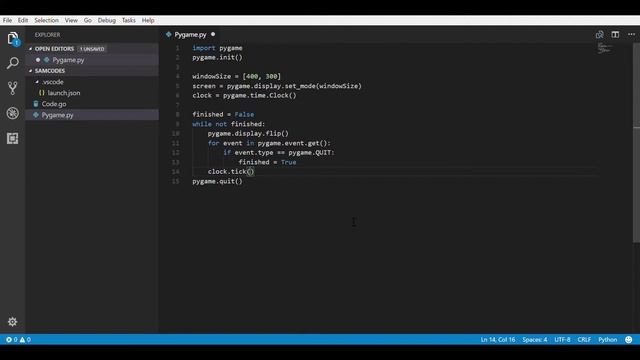Open the Help menu

[x=148, y=20]
